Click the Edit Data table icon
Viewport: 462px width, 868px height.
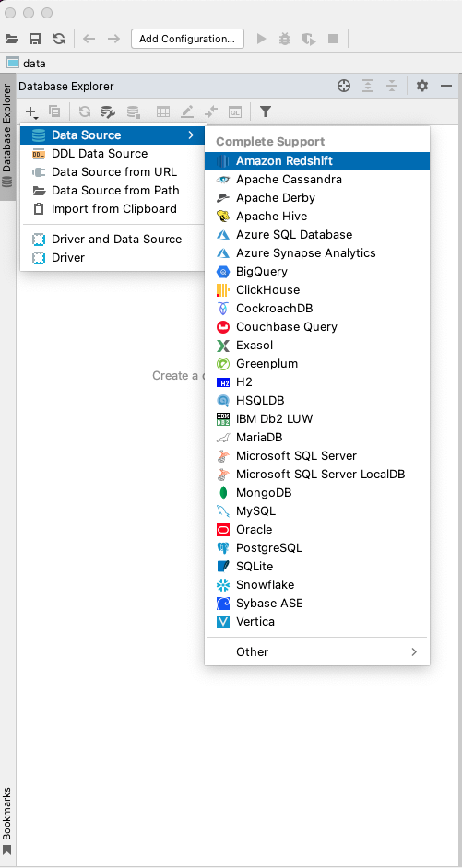point(163,111)
